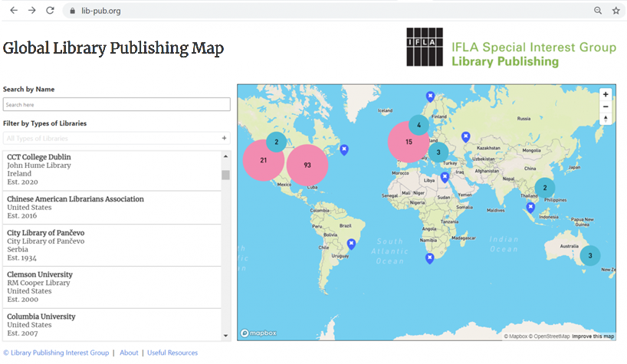Select blue marker near Thailand and Indonesia
The height and width of the screenshot is (364, 627).
point(530,208)
